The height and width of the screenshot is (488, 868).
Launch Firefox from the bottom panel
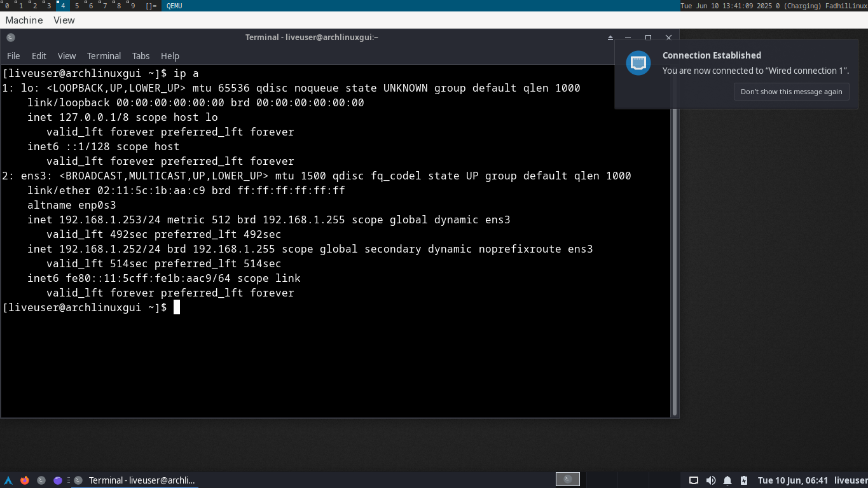point(25,480)
